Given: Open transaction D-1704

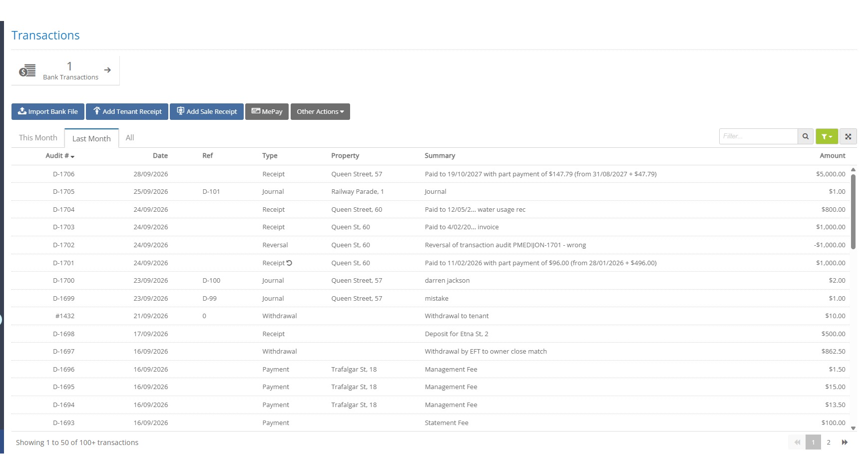Looking at the screenshot, I should [63, 210].
